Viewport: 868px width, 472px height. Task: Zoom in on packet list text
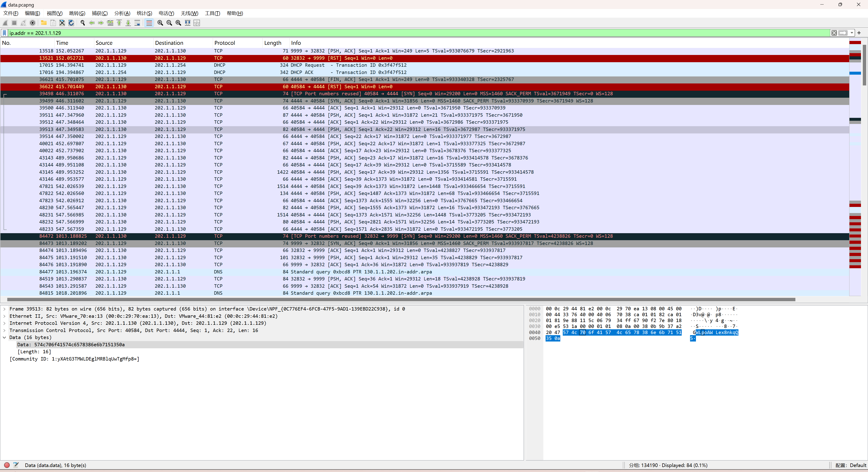click(x=160, y=23)
